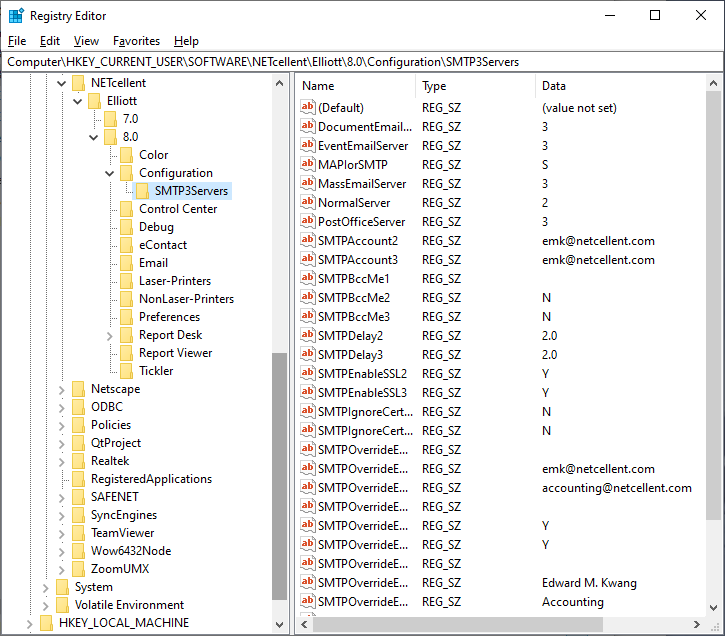Click the folder icon of Laser-Printers

click(126, 281)
